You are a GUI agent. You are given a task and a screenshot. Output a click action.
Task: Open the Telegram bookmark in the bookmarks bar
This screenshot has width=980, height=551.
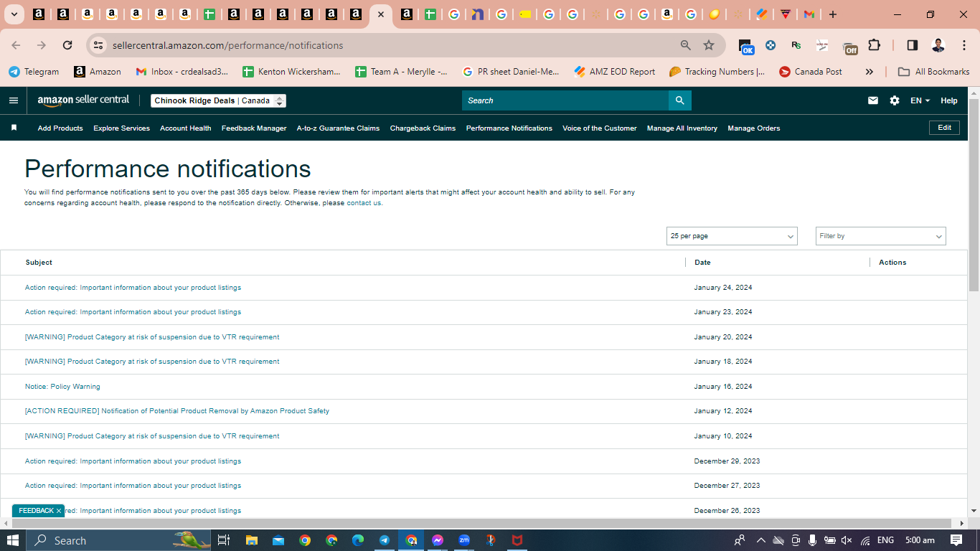pyautogui.click(x=34, y=72)
